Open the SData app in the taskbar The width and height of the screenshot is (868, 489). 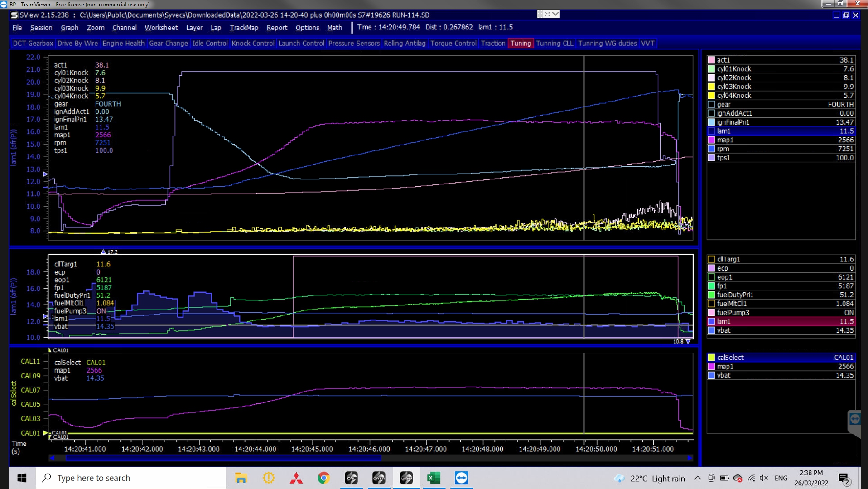379,478
